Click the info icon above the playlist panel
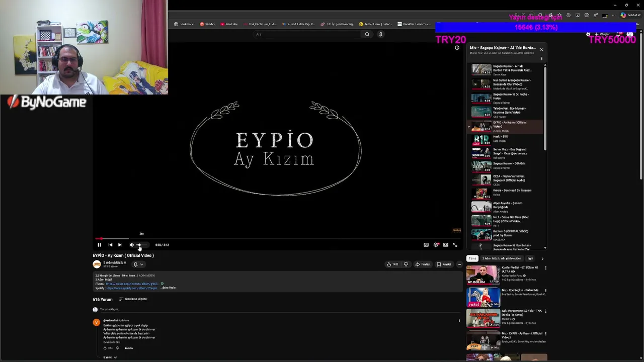The width and height of the screenshot is (644, 362). (x=457, y=48)
